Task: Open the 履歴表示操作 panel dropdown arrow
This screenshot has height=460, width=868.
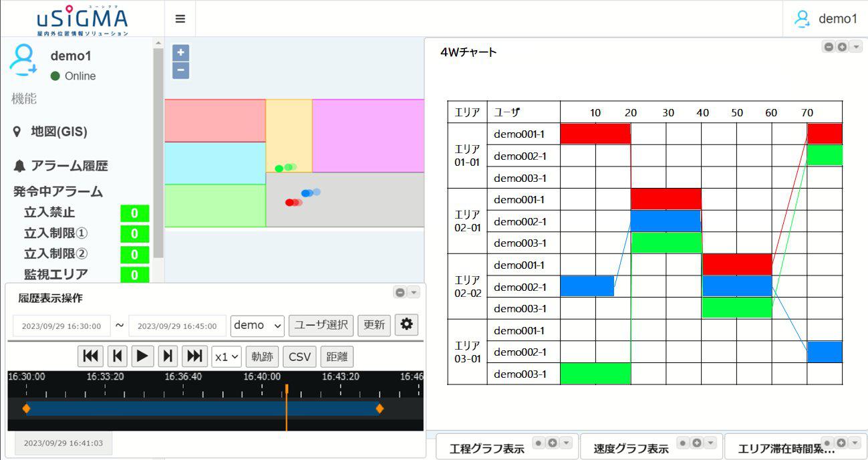Action: [414, 292]
